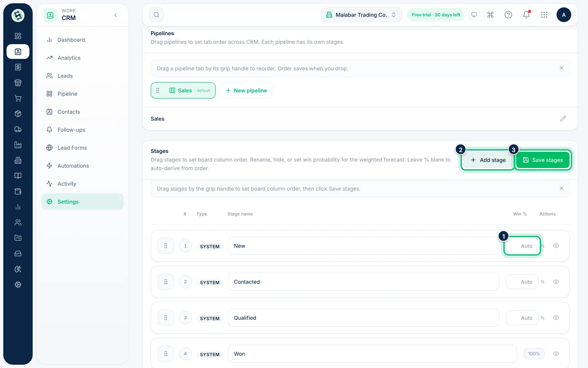Click Free trial 30 days left badge
The image size is (588, 368).
tap(436, 15)
